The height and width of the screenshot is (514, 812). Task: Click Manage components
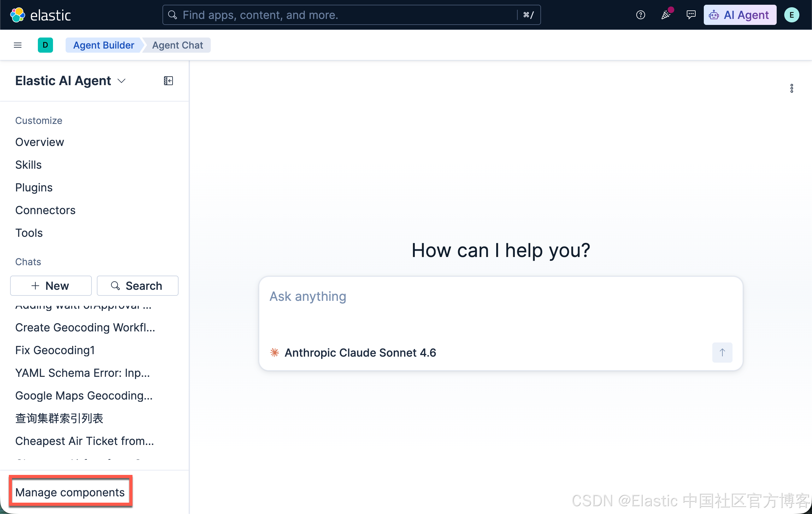70,493
